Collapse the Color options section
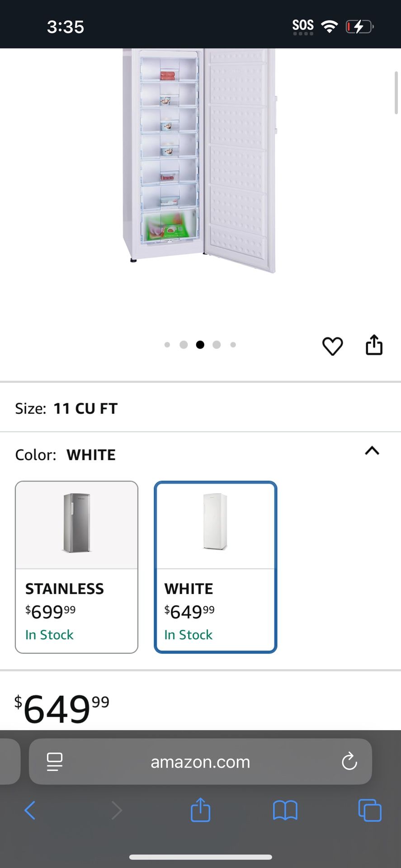 [372, 451]
